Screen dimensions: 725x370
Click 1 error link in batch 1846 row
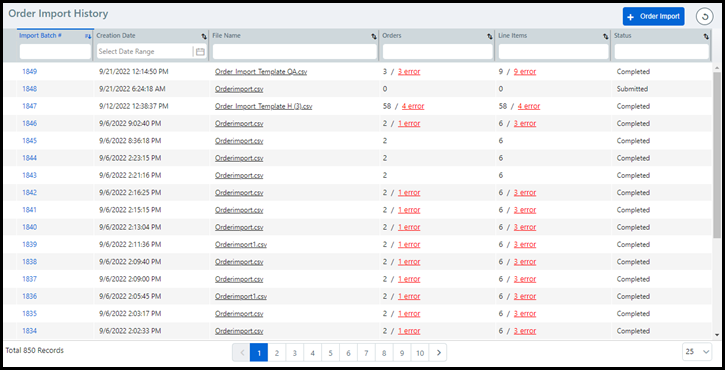click(409, 123)
